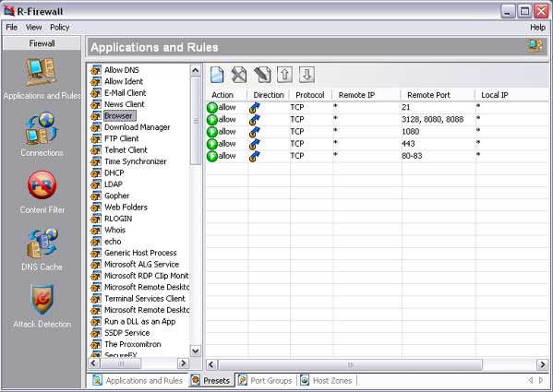This screenshot has width=553, height=392.
Task: Click the rules table scroll left arrow
Action: [x=211, y=364]
